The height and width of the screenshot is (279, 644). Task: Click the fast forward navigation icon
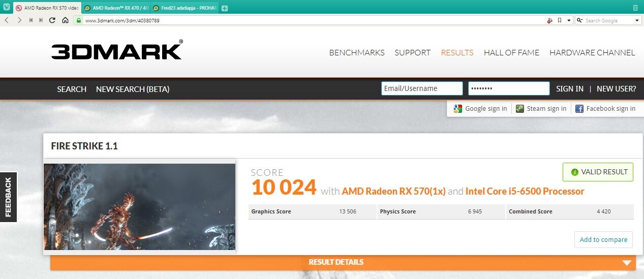coord(41,20)
